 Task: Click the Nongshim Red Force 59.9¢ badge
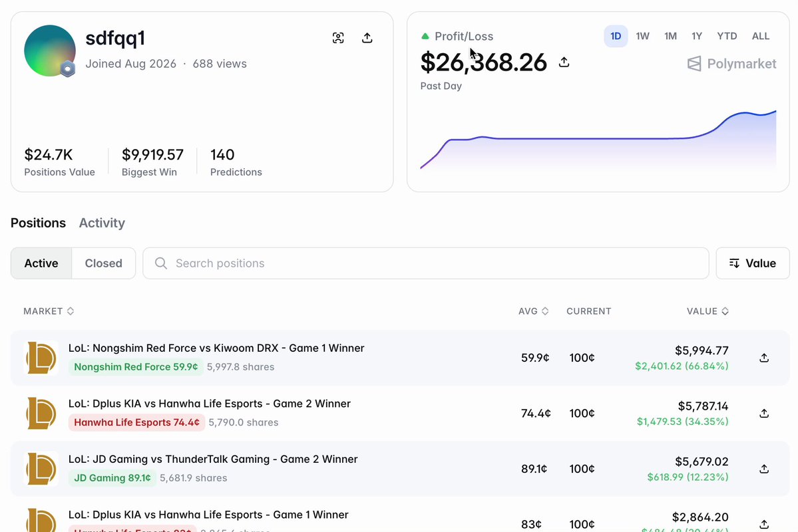coord(136,366)
